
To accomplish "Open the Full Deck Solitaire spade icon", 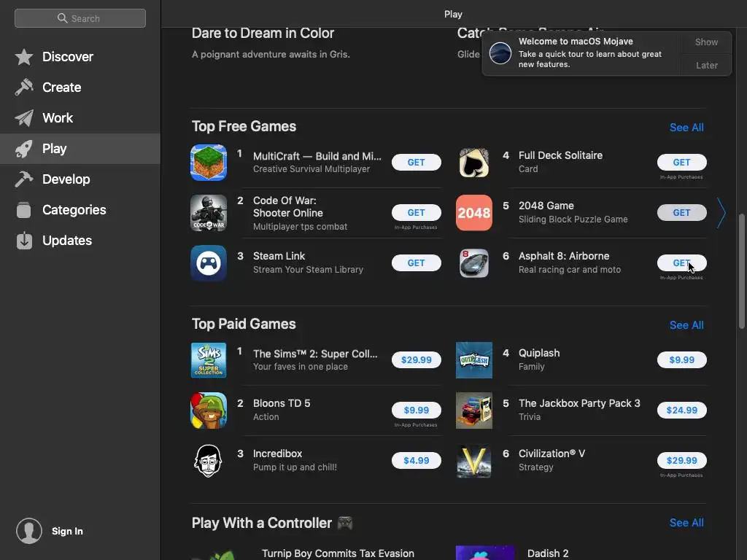I will [x=474, y=163].
